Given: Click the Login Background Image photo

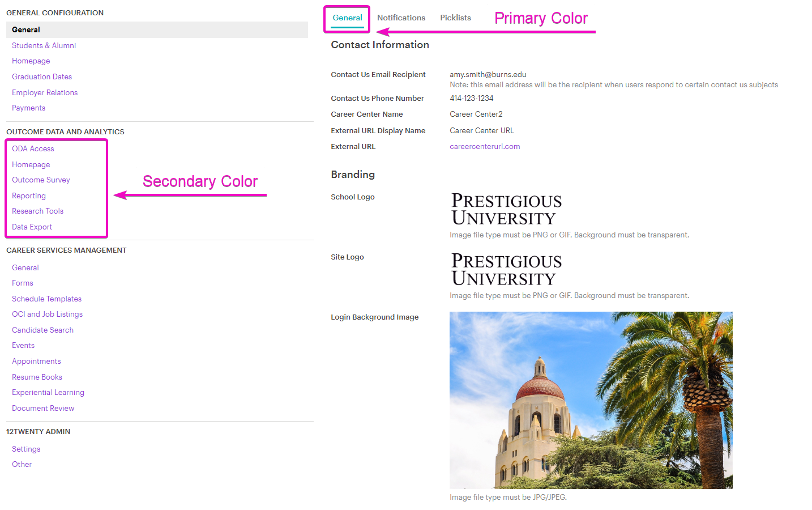Looking at the screenshot, I should click(x=591, y=400).
